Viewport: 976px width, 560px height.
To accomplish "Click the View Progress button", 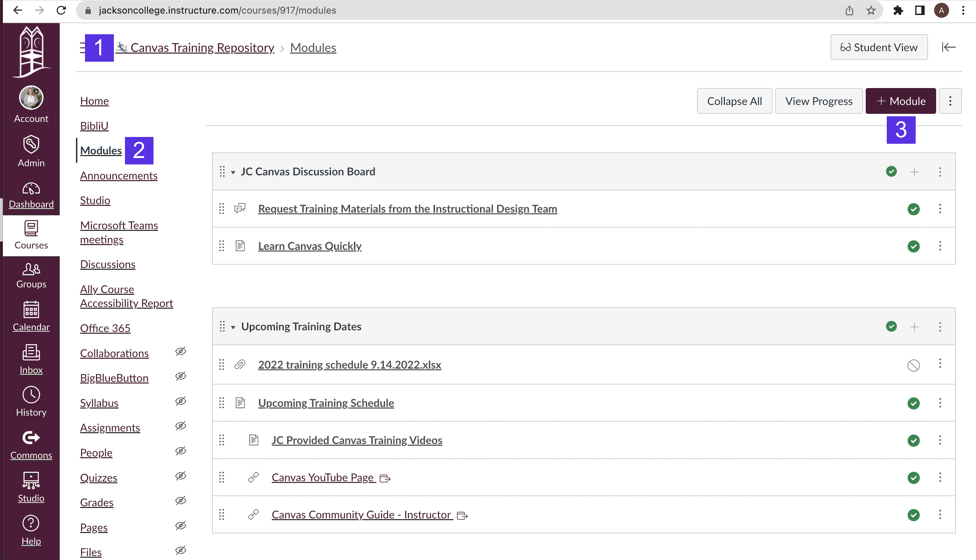I will (x=819, y=101).
